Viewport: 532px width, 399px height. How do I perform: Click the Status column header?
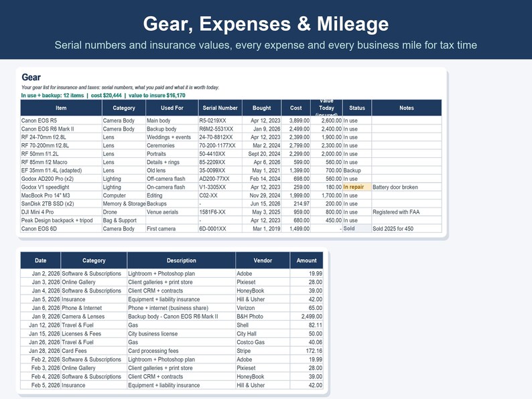pos(357,108)
